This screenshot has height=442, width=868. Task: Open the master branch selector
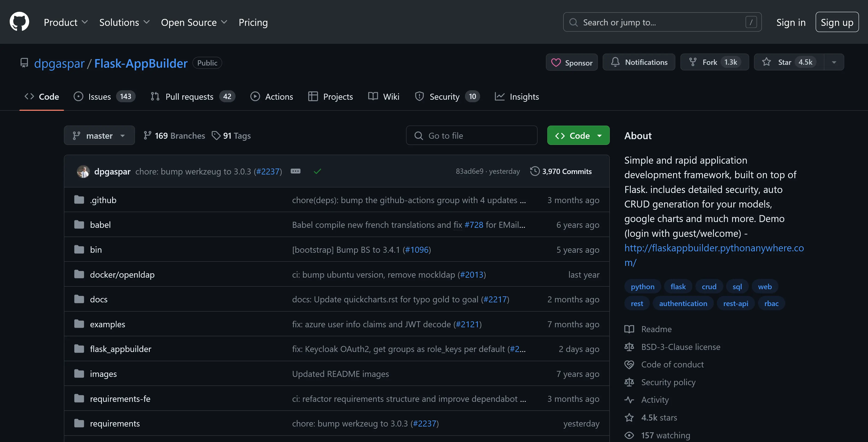pyautogui.click(x=99, y=135)
